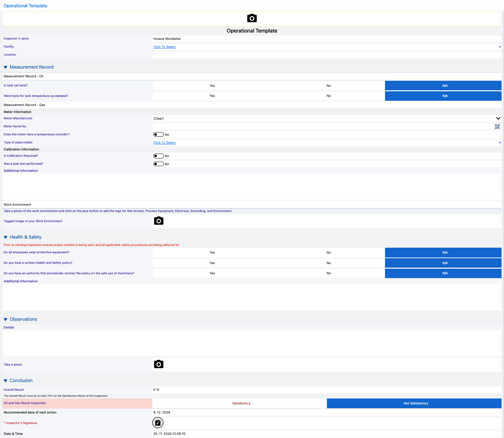Click the Operational Template header link
This screenshot has height=438, width=504.
click(x=26, y=6)
